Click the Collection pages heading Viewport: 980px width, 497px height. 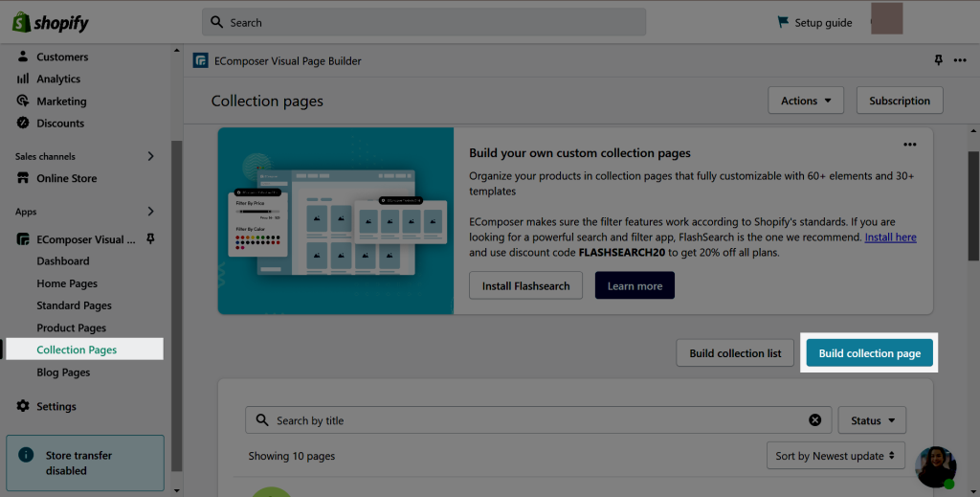267,101
